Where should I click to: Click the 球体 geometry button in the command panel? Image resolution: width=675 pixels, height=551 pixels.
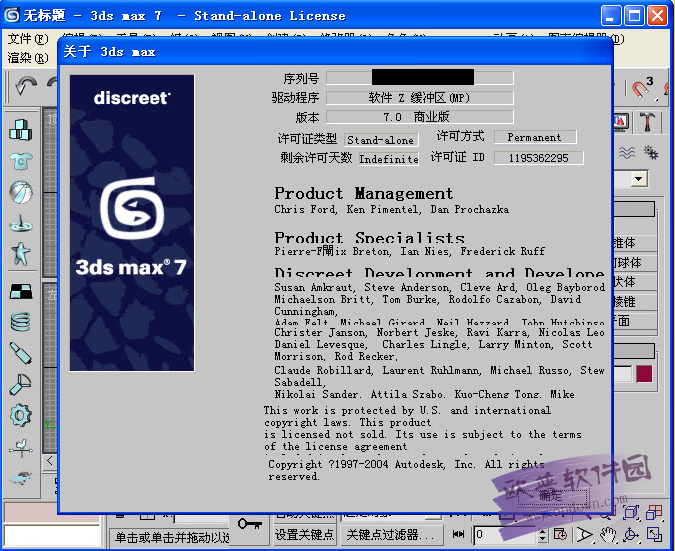pos(634,263)
